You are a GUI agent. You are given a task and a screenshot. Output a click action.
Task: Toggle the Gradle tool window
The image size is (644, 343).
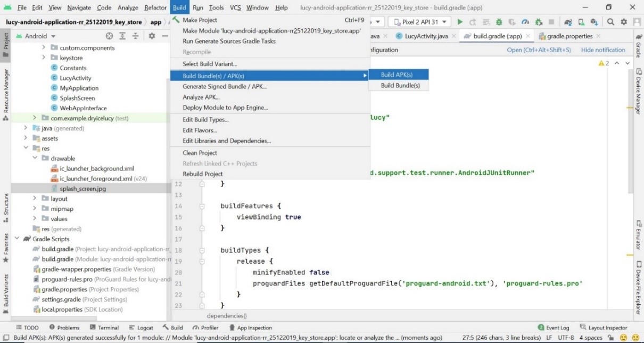pyautogui.click(x=638, y=48)
